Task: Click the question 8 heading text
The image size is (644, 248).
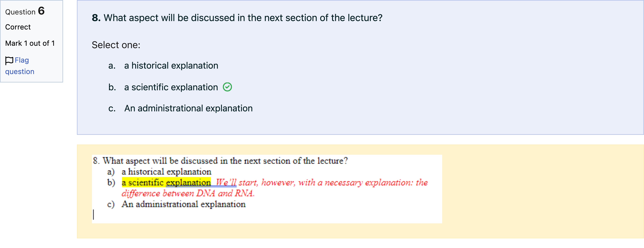Action: click(237, 18)
